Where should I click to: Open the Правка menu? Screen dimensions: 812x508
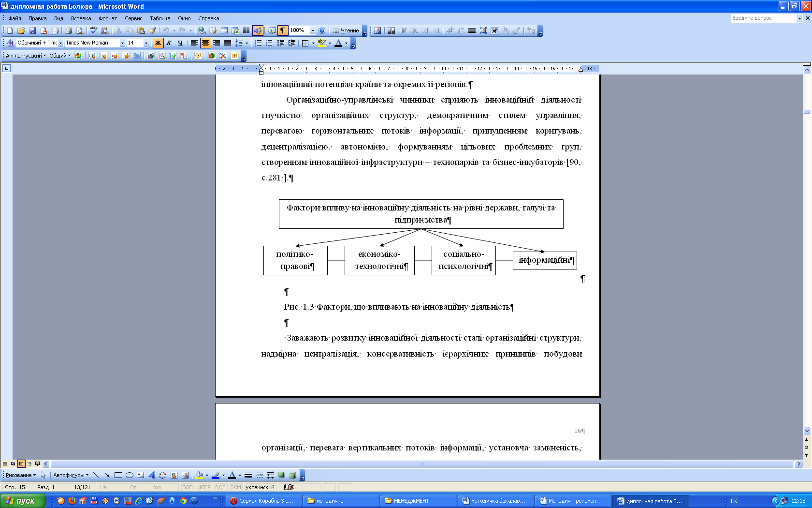38,18
